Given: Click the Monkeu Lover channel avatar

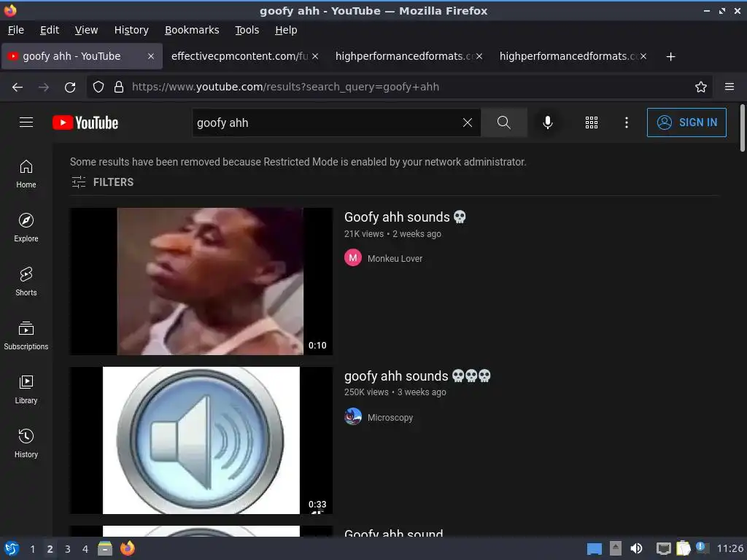Looking at the screenshot, I should [353, 258].
